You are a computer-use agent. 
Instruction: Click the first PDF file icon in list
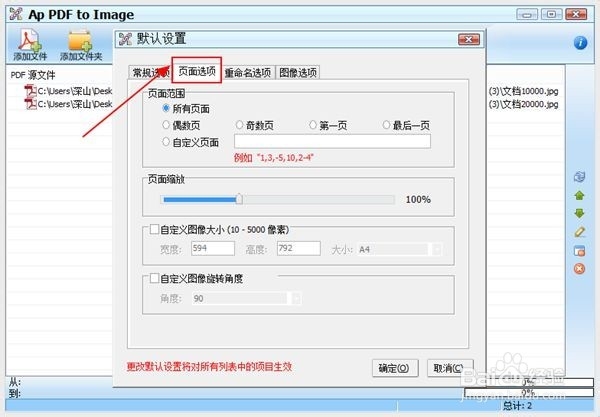[x=30, y=91]
